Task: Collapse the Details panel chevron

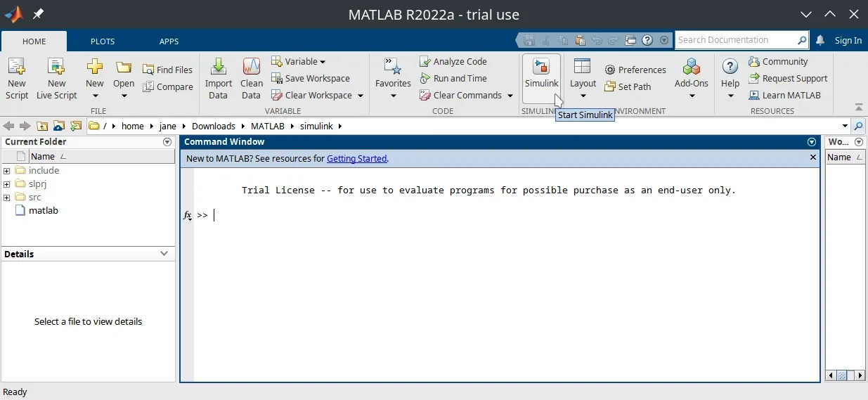Action: [164, 254]
